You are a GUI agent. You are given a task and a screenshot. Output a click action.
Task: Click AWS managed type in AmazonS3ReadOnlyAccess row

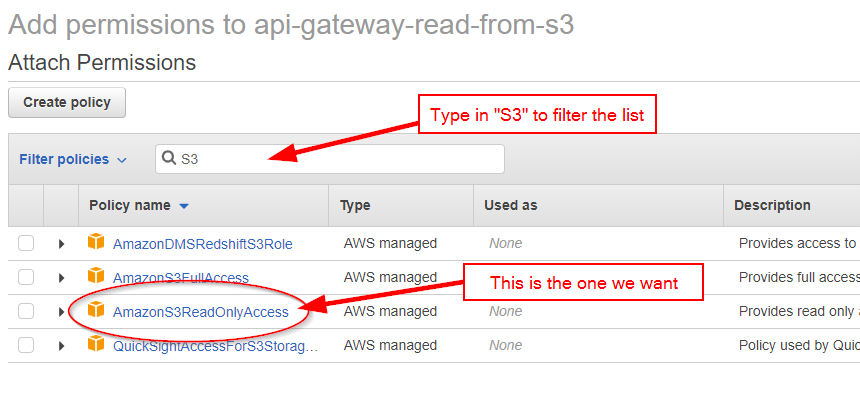390,311
